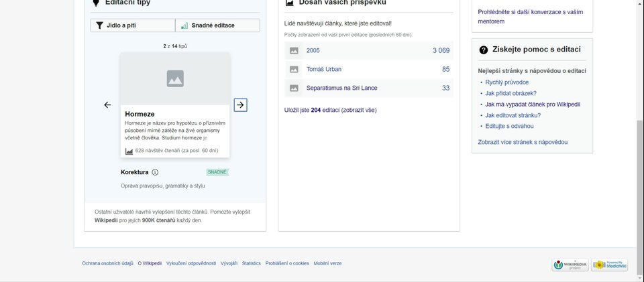Viewport: 644px width, 282px height.
Task: Click the Korektura task type label
Action: tap(134, 172)
